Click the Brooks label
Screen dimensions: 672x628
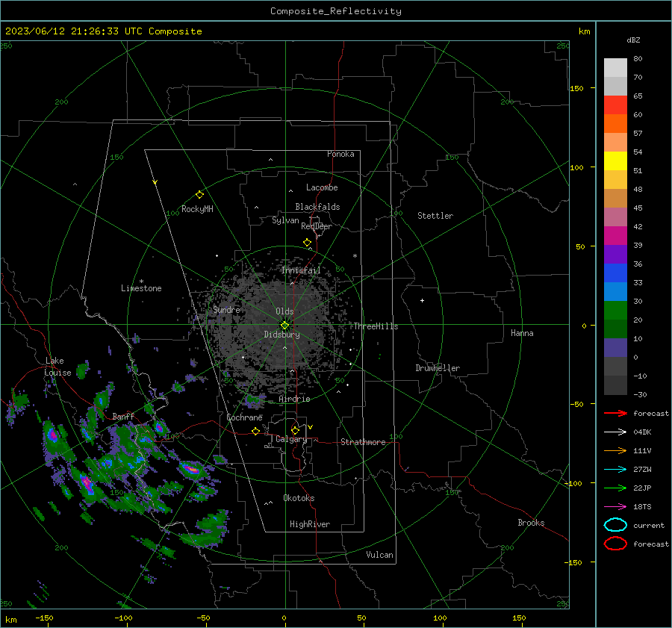click(x=531, y=523)
